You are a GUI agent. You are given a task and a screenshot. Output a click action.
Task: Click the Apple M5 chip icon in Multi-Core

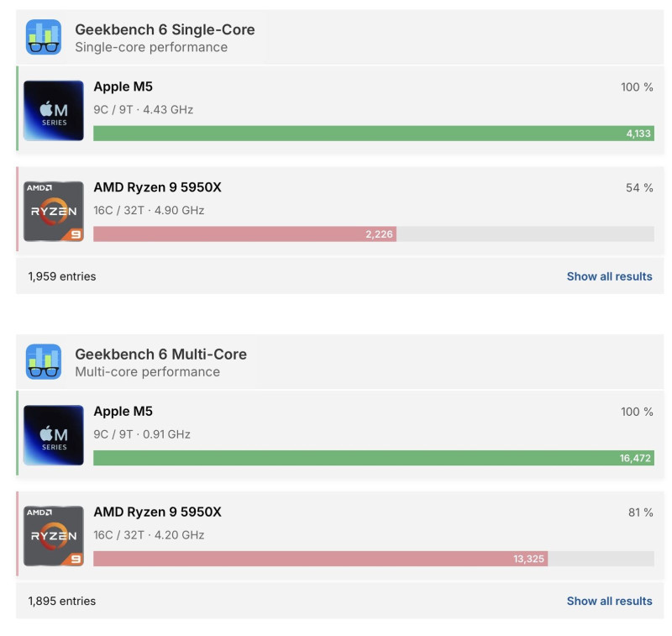(54, 434)
